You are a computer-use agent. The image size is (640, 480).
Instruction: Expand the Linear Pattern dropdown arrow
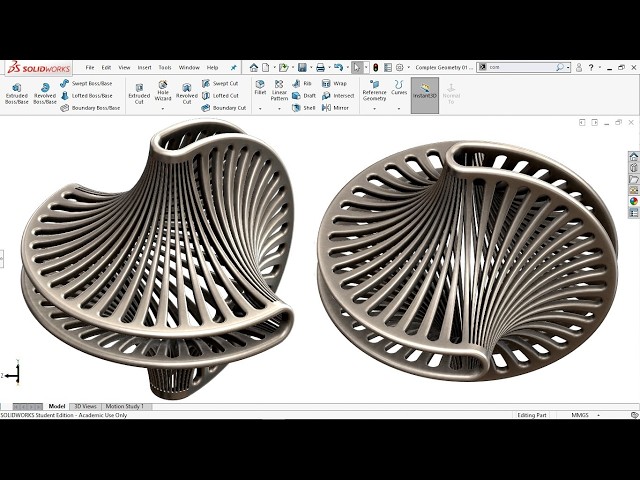coord(279,109)
